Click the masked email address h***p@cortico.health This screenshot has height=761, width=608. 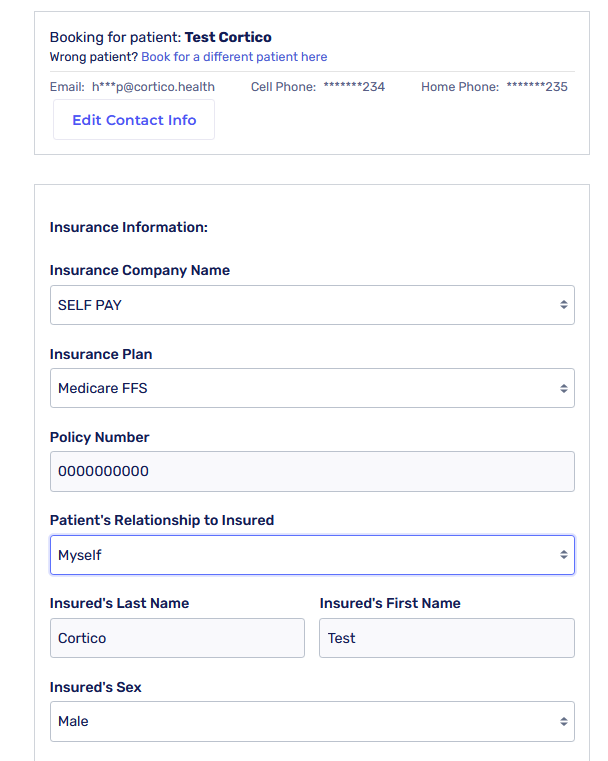coord(153,87)
